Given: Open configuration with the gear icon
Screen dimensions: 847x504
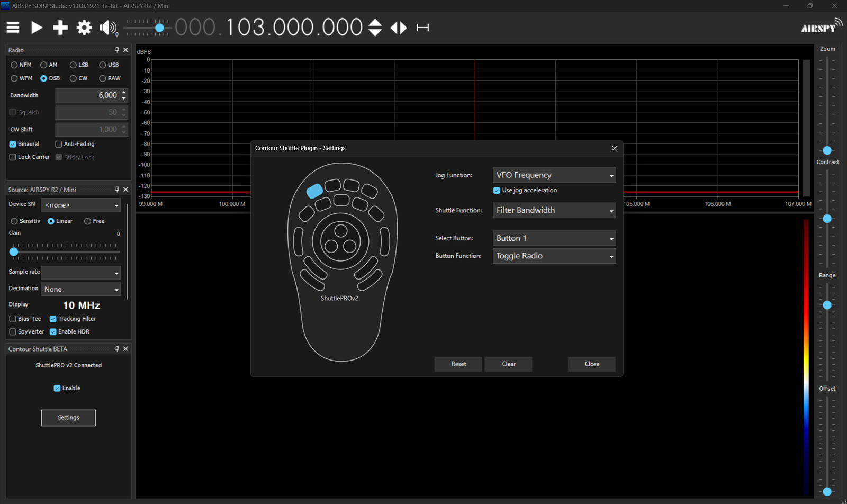Looking at the screenshot, I should [x=84, y=28].
